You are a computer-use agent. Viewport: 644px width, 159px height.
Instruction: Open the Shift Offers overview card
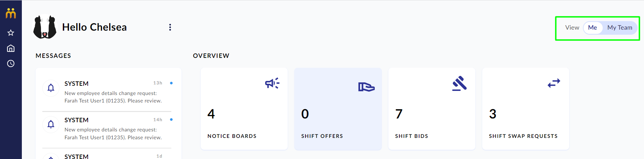click(338, 109)
